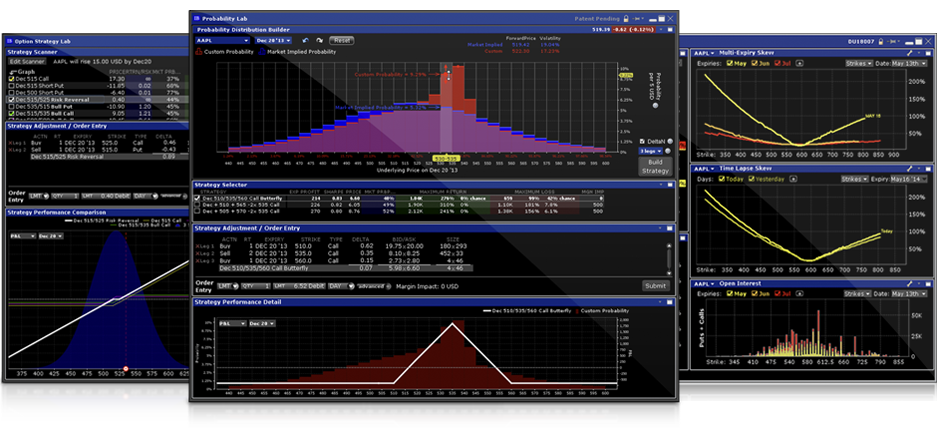This screenshot has width=940, height=440.
Task: Remove Leg 2 with its red X in Option Strategy Lab
Action: point(10,149)
